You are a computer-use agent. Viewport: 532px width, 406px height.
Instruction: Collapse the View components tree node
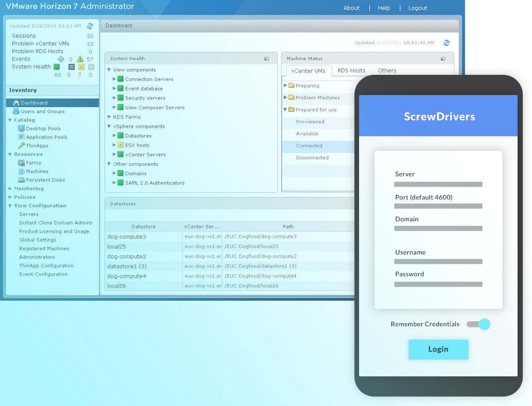tap(109, 70)
